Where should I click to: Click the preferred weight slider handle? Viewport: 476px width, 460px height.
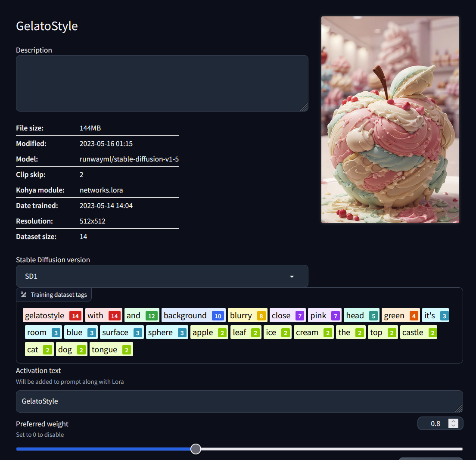click(x=196, y=449)
